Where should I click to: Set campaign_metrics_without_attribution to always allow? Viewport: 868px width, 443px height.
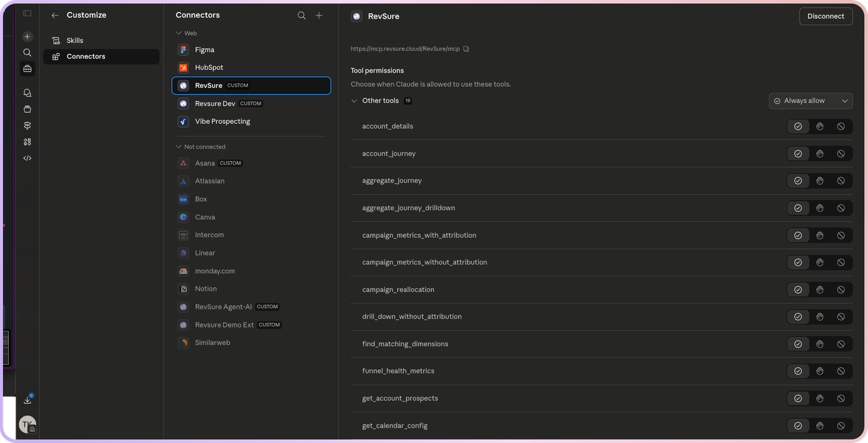click(798, 262)
